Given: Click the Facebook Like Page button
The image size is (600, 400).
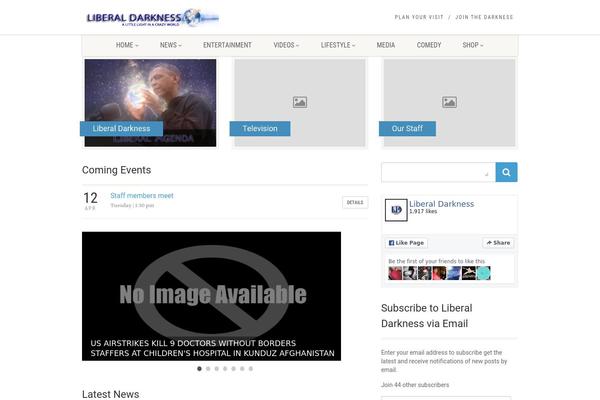Looking at the screenshot, I should (406, 243).
